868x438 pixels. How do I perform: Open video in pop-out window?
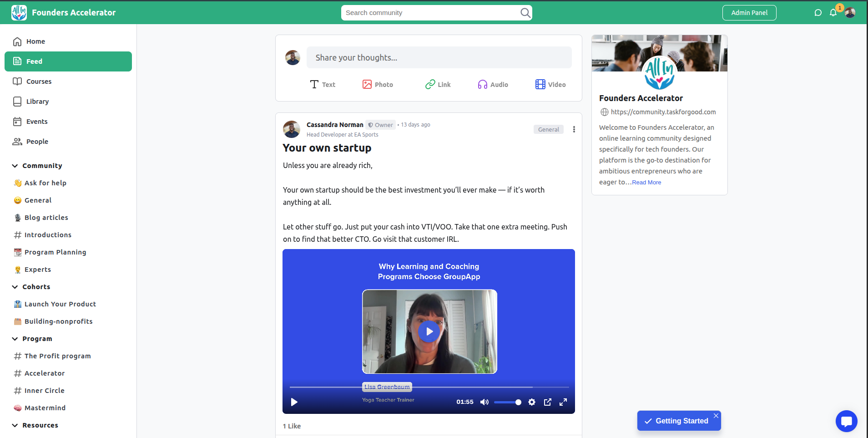coord(548,402)
